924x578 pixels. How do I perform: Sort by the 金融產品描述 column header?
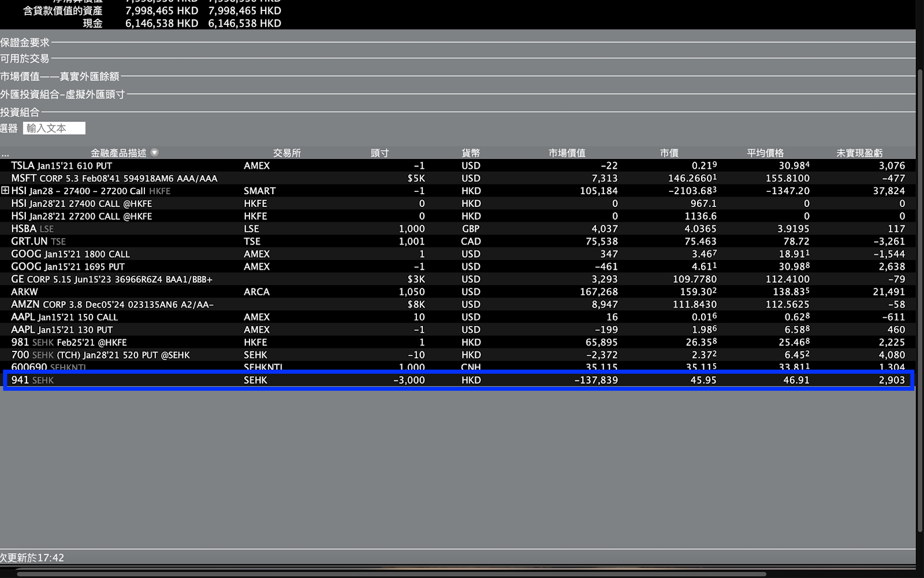point(118,153)
